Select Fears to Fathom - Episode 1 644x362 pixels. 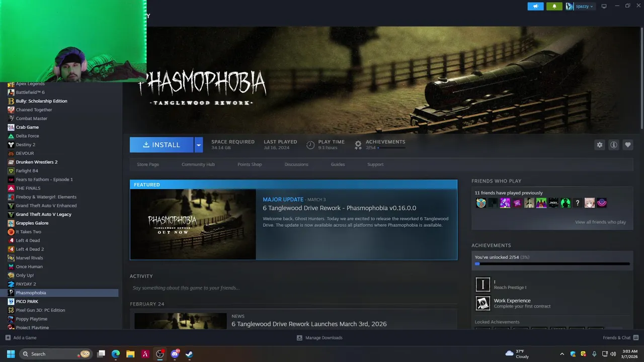click(44, 179)
